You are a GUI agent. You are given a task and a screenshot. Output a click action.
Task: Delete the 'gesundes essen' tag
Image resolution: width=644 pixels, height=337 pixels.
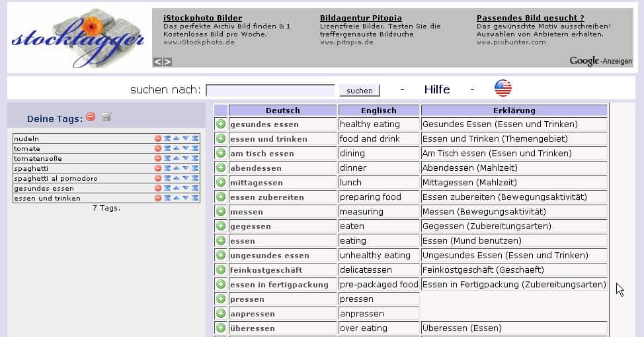coord(158,189)
